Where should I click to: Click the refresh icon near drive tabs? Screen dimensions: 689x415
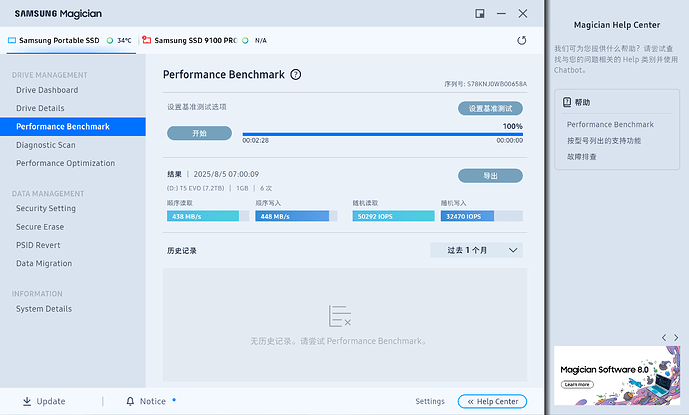[521, 41]
